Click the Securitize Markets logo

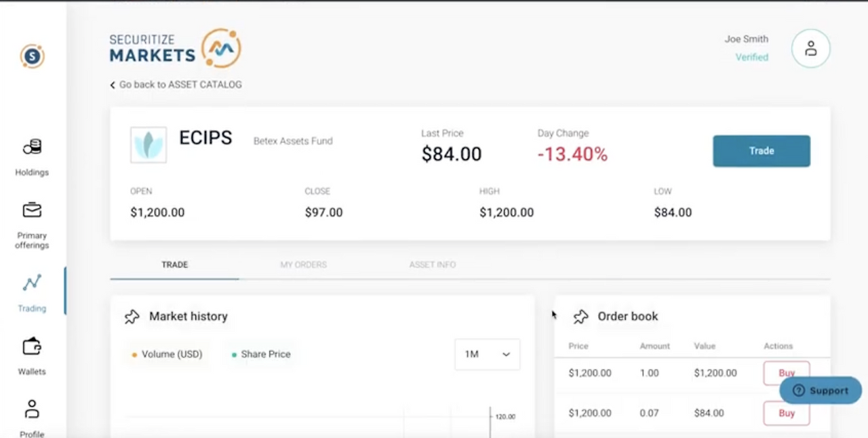click(175, 48)
